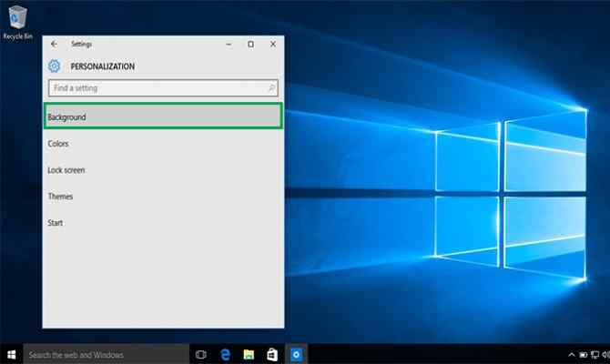Open the Recycle Bin desktop icon
610x364 pixels.
click(17, 22)
